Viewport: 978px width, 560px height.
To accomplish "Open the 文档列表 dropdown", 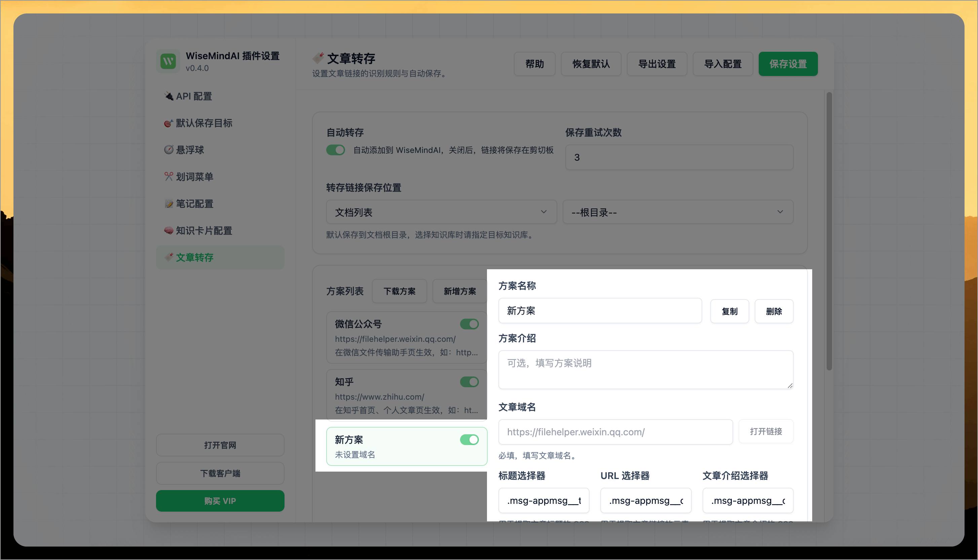I will click(x=441, y=212).
